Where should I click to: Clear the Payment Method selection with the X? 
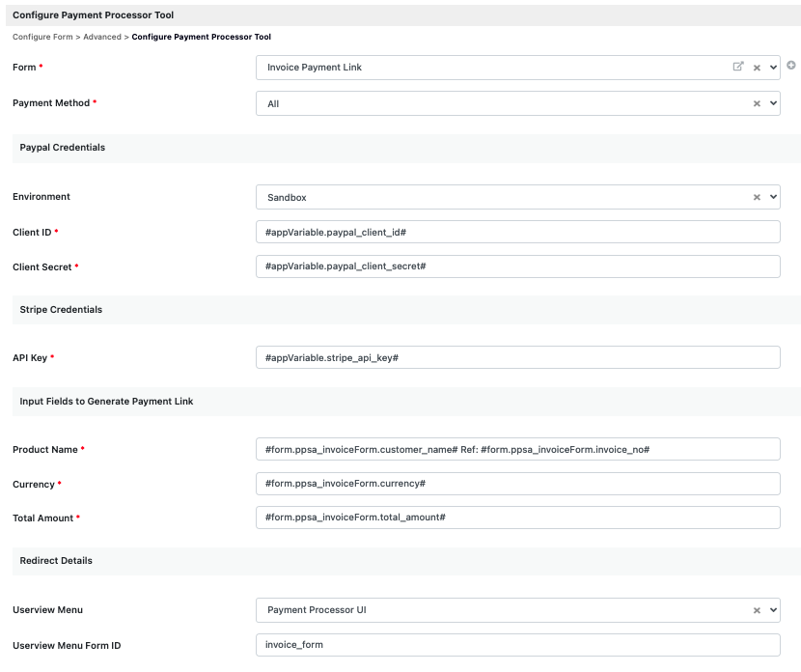(x=757, y=103)
